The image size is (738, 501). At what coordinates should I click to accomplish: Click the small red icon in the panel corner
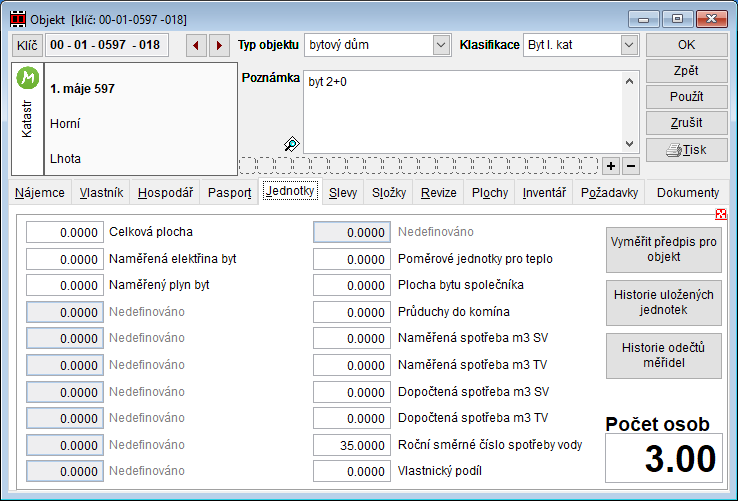722,214
